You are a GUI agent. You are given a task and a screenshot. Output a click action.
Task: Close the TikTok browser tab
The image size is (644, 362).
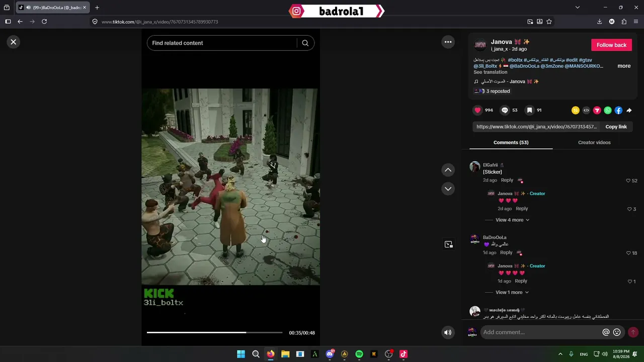point(84,8)
